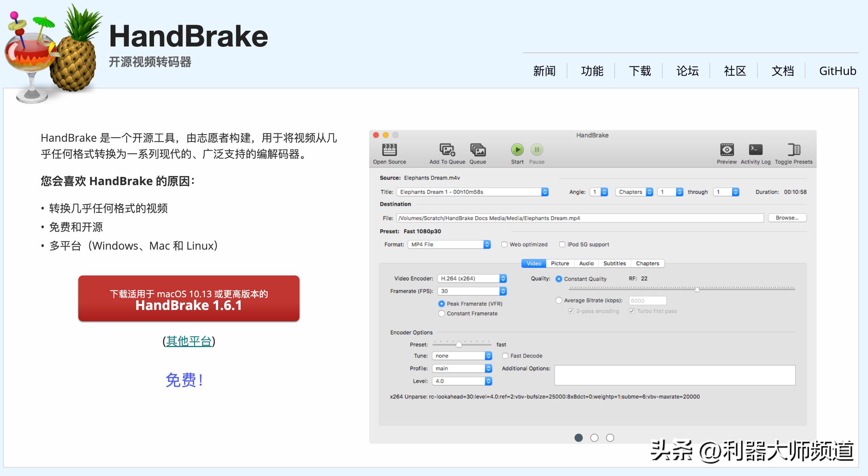
Task: Open the Queue icon
Action: pos(477,150)
